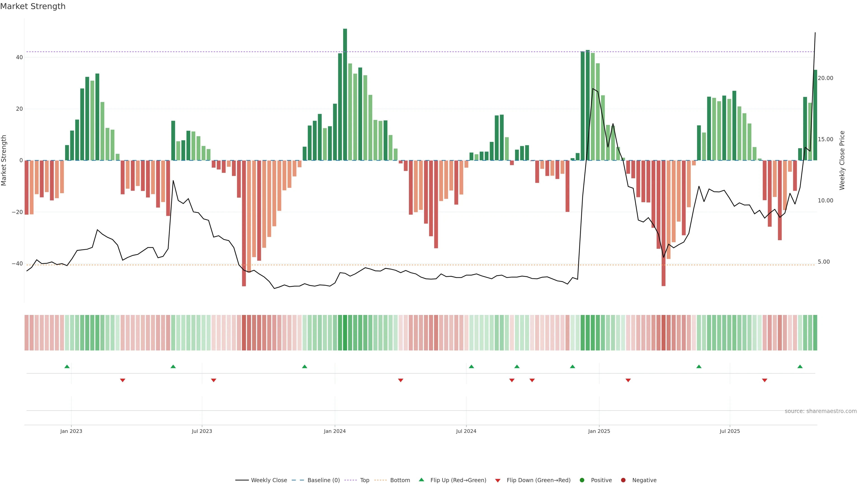This screenshot has height=488, width=868.
Task: Click the Positive green circle legend icon
Action: pyautogui.click(x=582, y=480)
